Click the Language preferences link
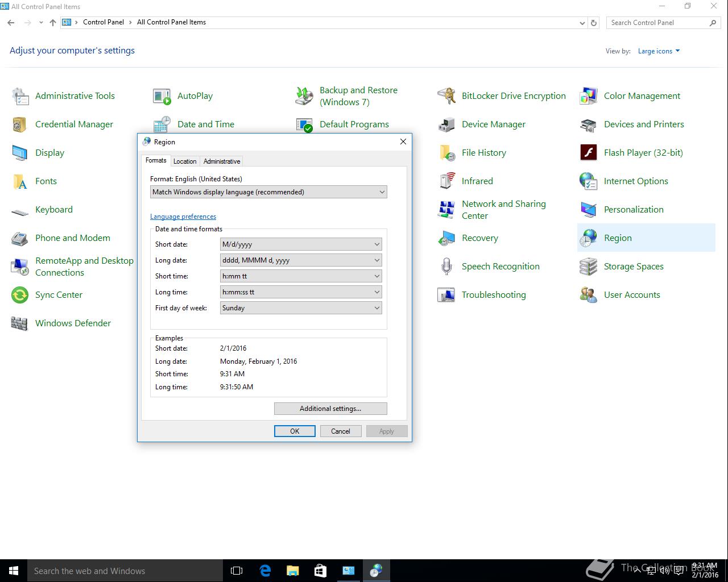Screen dimensions: 728x582 [183, 217]
